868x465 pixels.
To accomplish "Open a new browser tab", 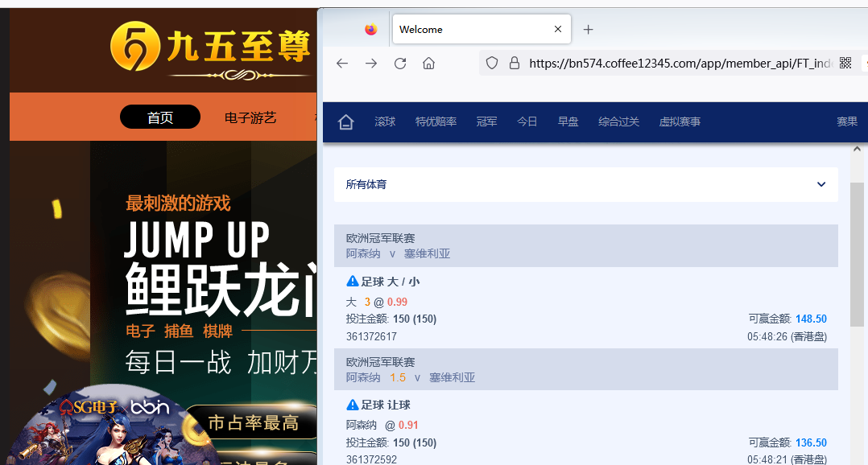I will coord(589,30).
